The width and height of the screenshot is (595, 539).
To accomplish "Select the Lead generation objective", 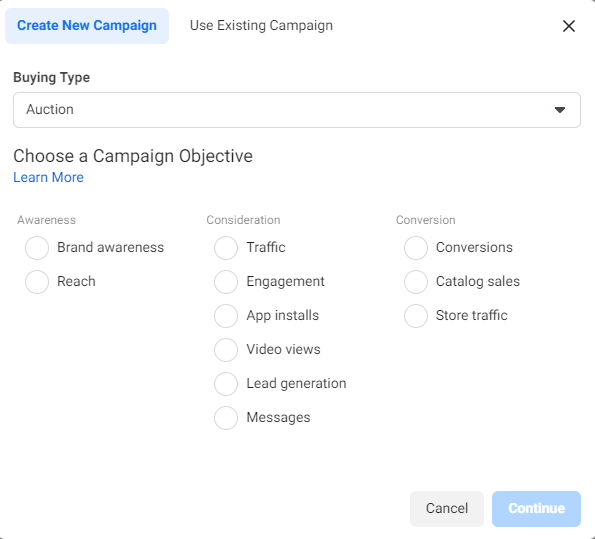I will tap(226, 384).
